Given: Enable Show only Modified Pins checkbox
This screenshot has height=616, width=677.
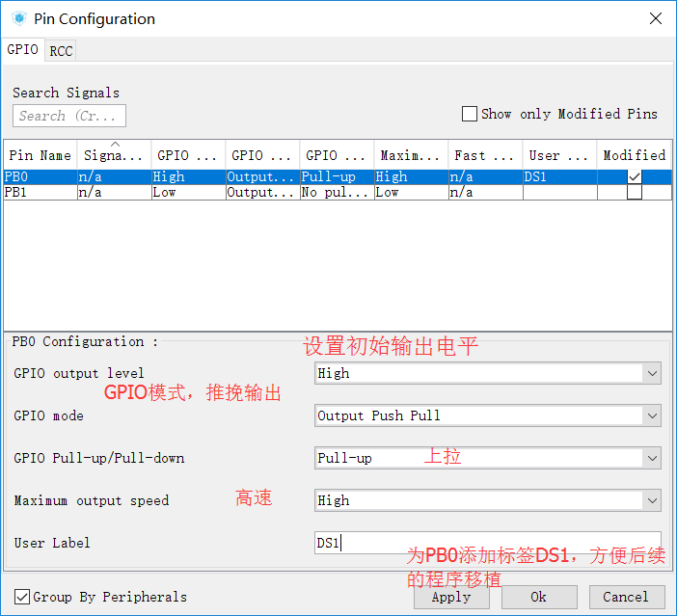Looking at the screenshot, I should tap(470, 114).
